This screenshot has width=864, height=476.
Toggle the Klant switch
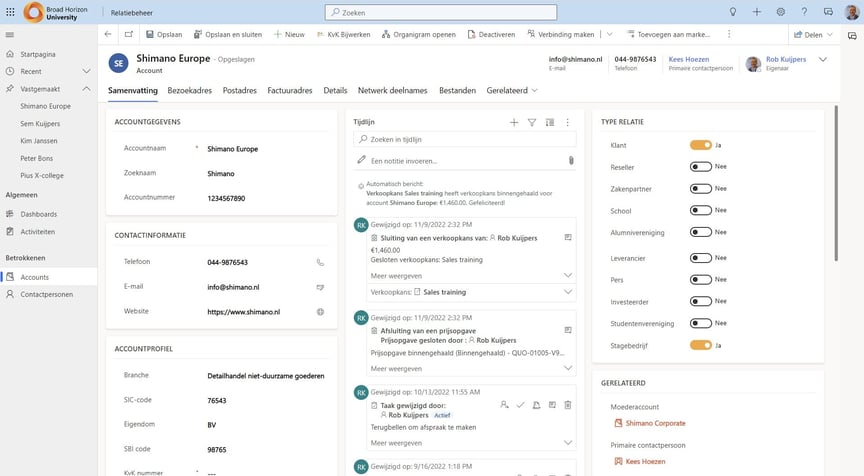701,145
